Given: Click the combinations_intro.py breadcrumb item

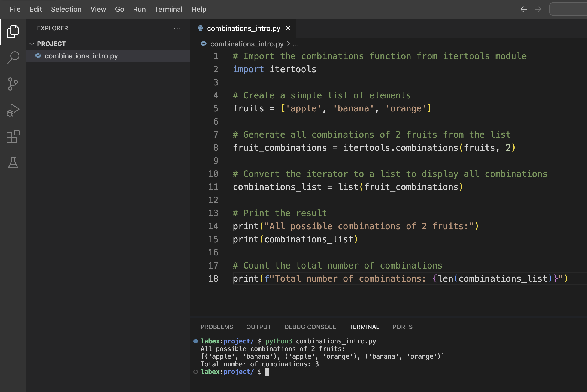Looking at the screenshot, I should coord(247,44).
